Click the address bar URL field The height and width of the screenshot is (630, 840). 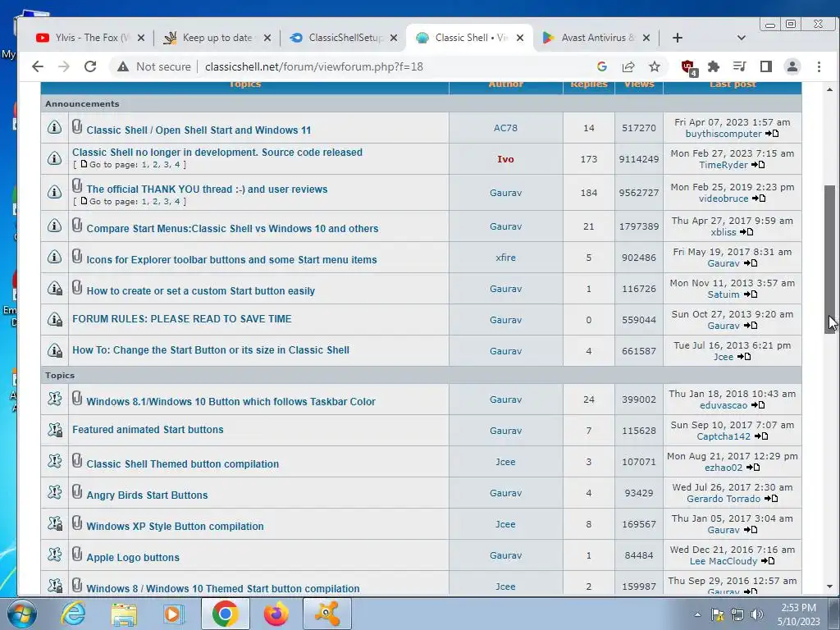point(314,66)
